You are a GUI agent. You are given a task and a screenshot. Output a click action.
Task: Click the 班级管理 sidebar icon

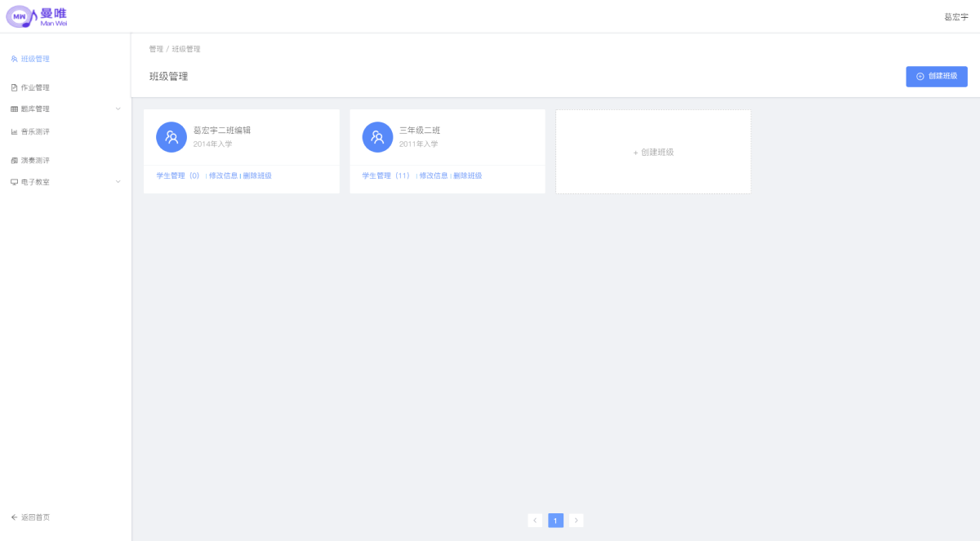pos(14,59)
